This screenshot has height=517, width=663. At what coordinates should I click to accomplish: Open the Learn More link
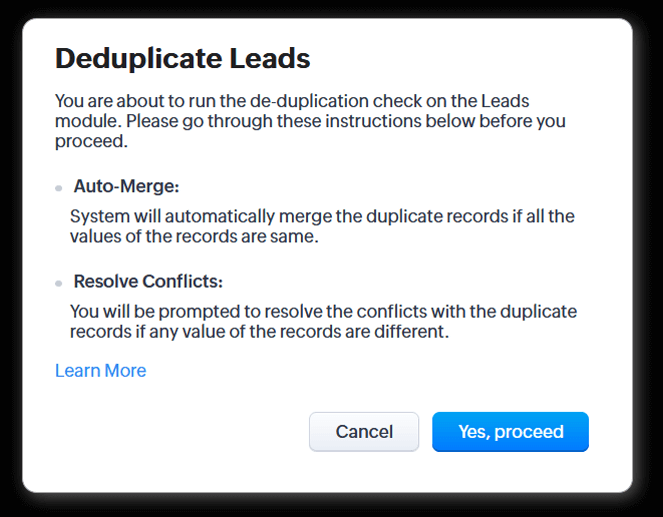100,371
